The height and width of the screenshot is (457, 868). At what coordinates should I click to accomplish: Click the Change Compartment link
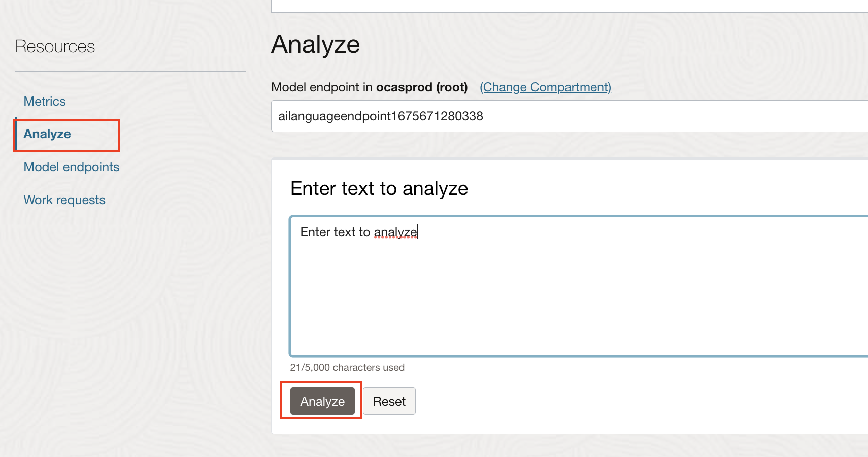coord(545,87)
